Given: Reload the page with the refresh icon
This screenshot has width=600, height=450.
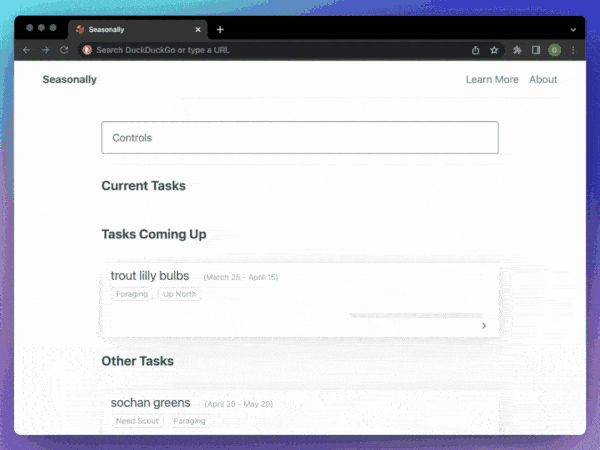Looking at the screenshot, I should 64,50.
